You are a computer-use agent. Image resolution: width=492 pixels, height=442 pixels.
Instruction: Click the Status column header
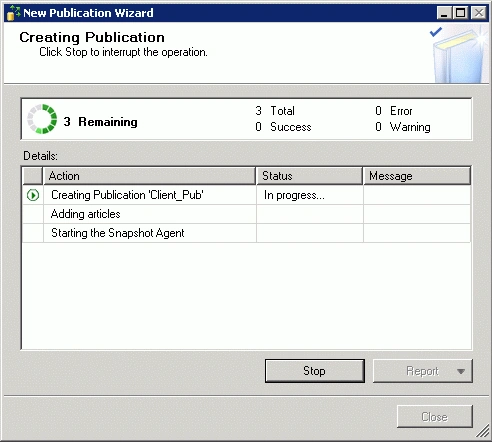tap(309, 176)
